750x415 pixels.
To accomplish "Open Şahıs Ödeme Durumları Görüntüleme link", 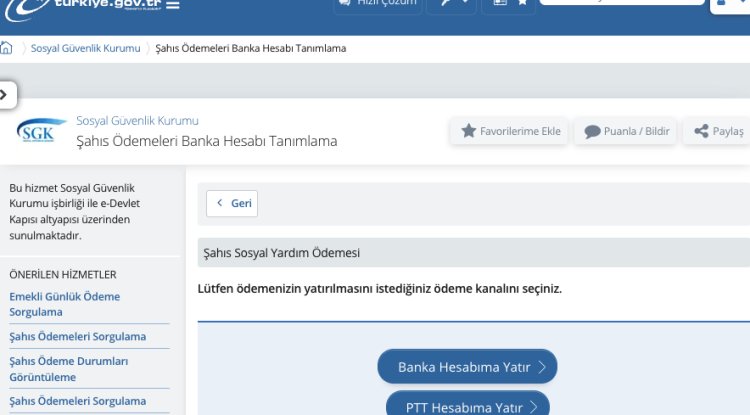I will click(x=68, y=369).
